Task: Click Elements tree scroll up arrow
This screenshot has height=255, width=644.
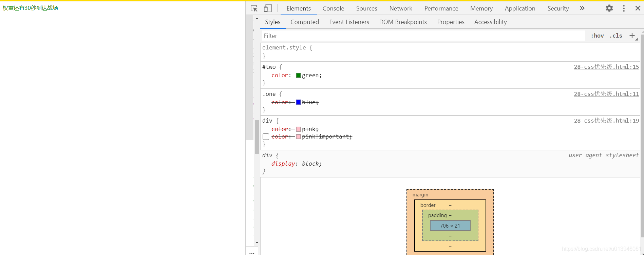Action: [x=257, y=18]
